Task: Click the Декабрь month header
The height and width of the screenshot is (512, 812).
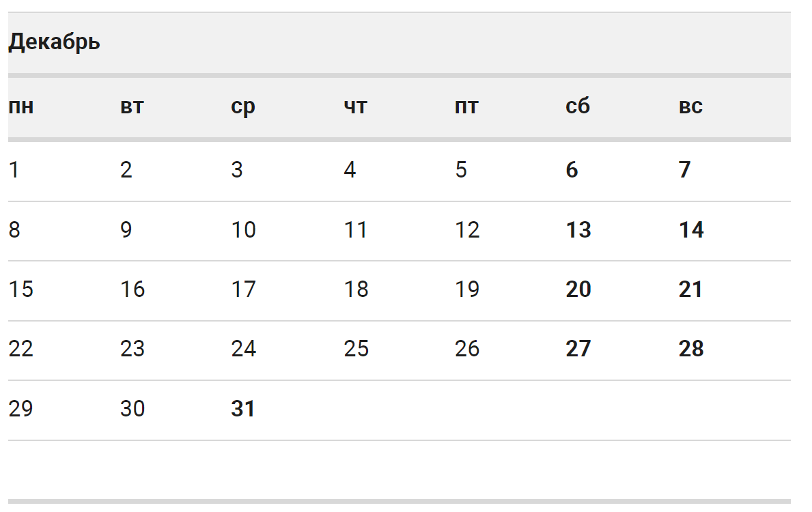Action: 54,42
